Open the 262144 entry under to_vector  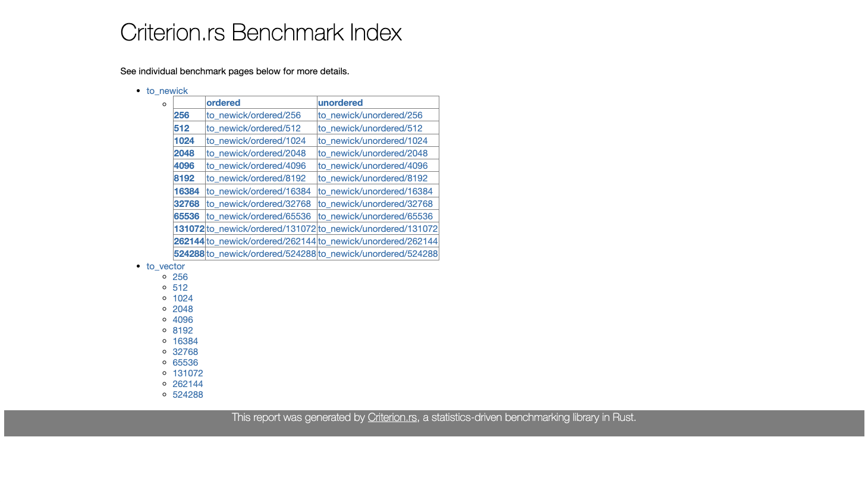click(x=188, y=384)
